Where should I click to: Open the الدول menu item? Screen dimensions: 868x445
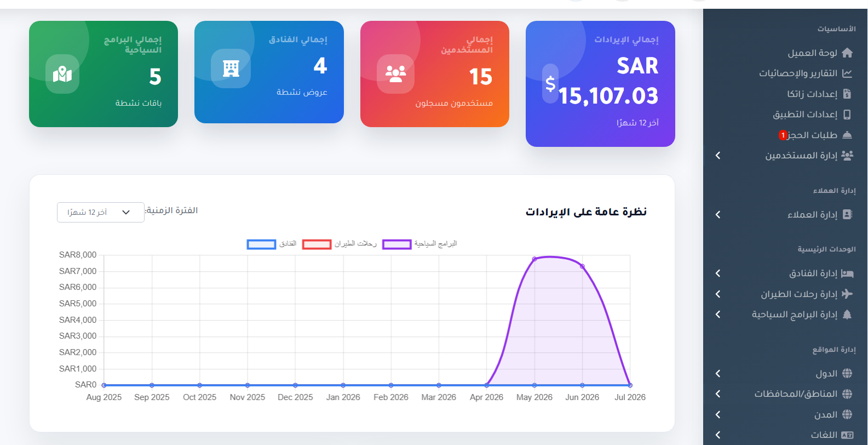pyautogui.click(x=785, y=374)
